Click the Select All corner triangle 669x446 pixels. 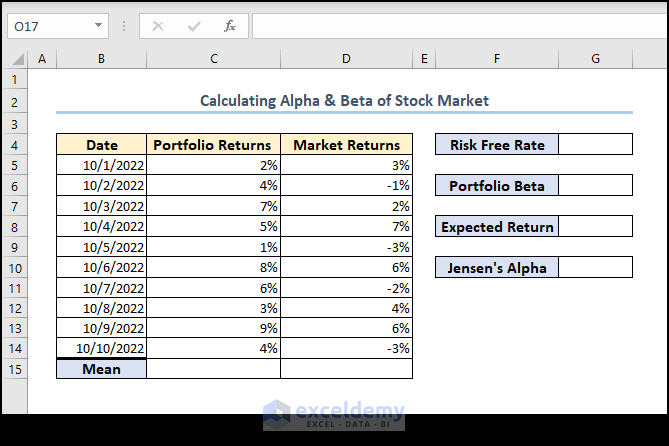pos(17,60)
